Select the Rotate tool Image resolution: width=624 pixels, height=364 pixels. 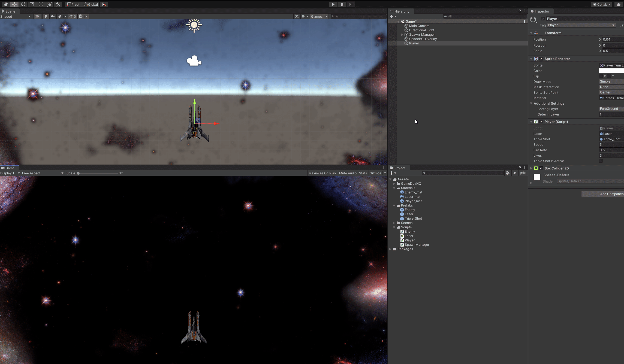coord(23,4)
